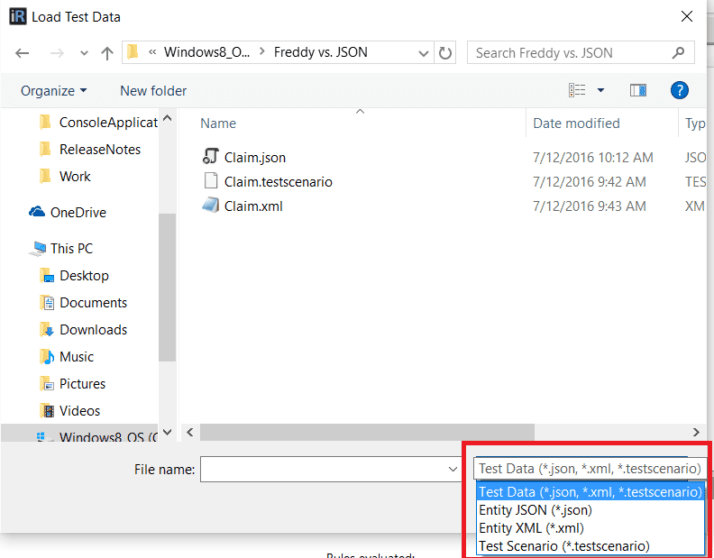Select the Claim.testscenario file
Image resolution: width=714 pixels, height=558 pixels.
pos(277,182)
